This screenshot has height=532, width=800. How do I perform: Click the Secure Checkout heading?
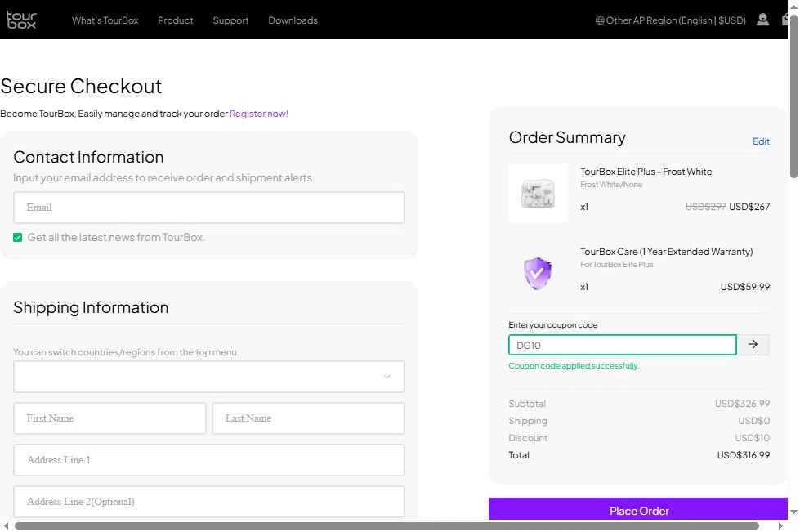click(81, 86)
